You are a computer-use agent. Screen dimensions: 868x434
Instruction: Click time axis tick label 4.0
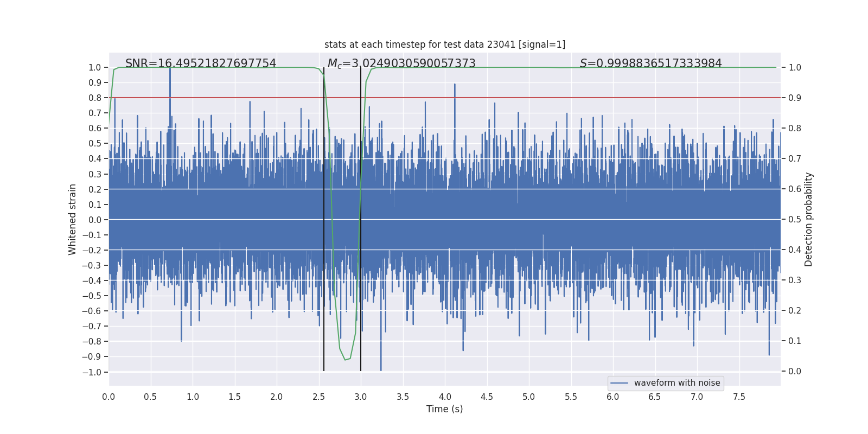pyautogui.click(x=445, y=397)
